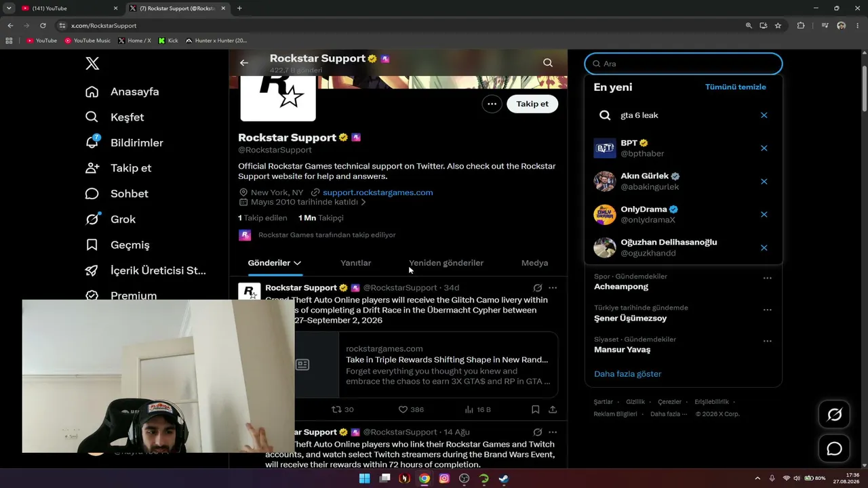
Task: Open Grok actions on the 34d post
Action: click(537, 288)
